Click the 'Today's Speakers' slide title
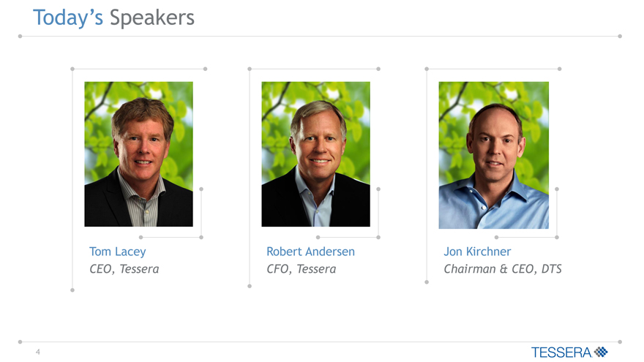This screenshot has height=362, width=644. [x=113, y=18]
